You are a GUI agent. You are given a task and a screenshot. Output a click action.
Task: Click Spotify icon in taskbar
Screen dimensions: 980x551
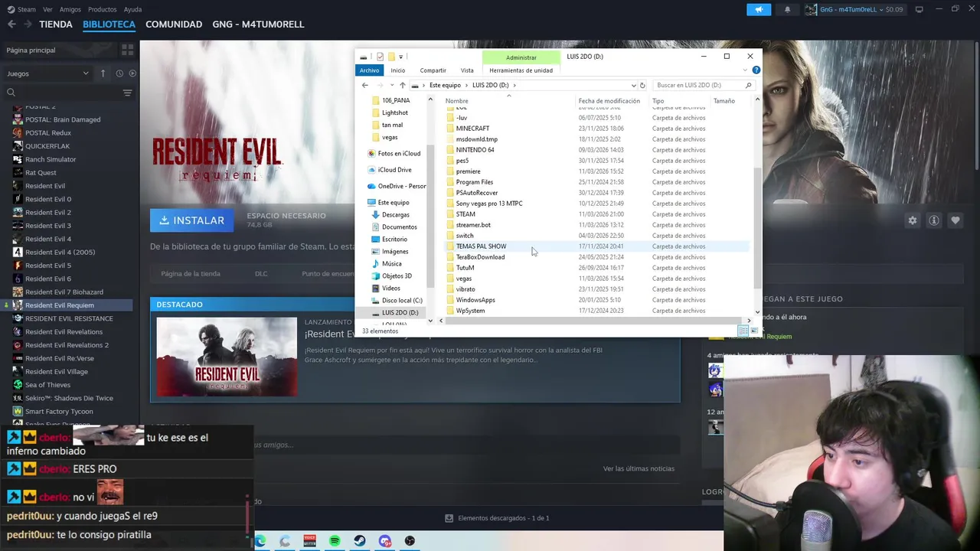(335, 541)
